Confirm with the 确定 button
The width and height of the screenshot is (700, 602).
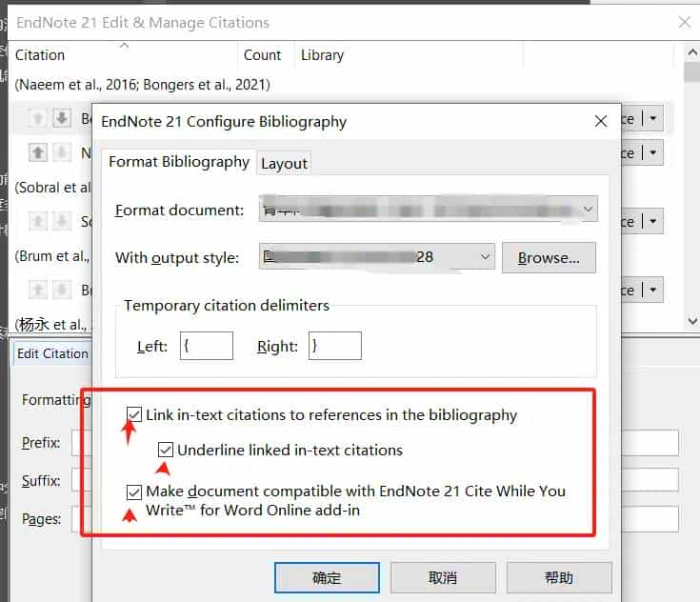click(x=327, y=577)
